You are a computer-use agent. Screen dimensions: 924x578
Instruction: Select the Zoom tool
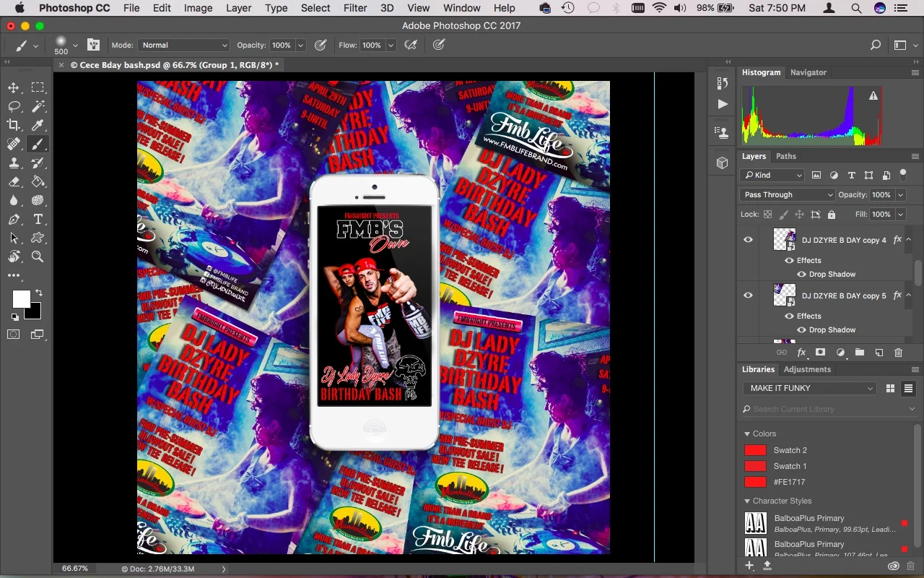click(x=38, y=256)
